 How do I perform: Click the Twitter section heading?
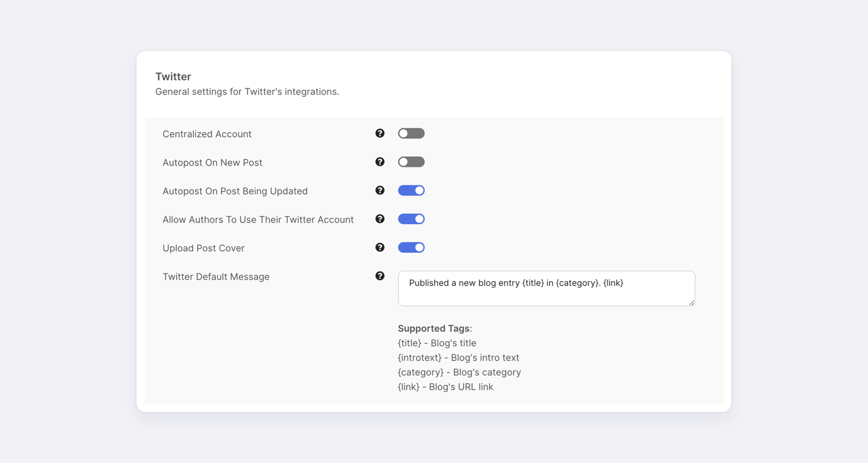point(173,76)
